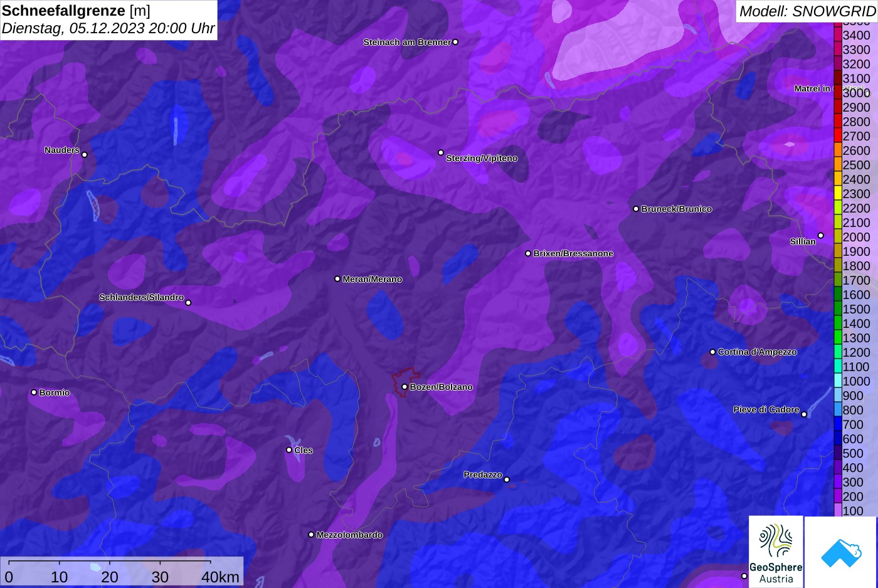Click the Cortina d'Ampezzo marker dot
Image resolution: width=878 pixels, height=588 pixels.
point(712,352)
